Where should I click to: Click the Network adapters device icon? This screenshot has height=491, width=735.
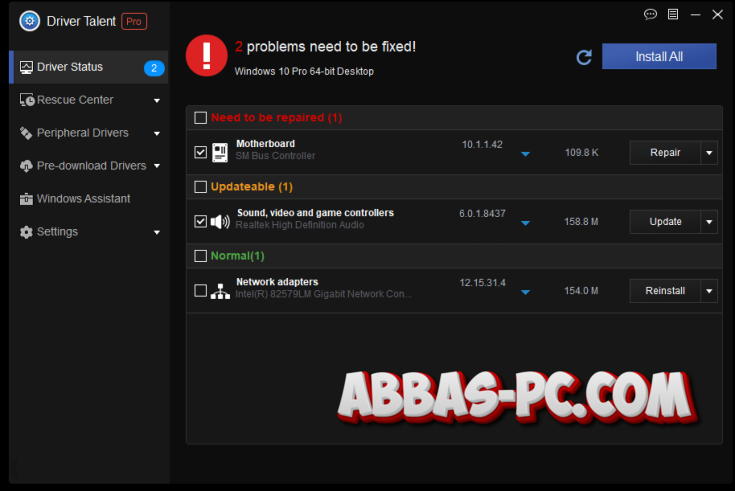(220, 291)
